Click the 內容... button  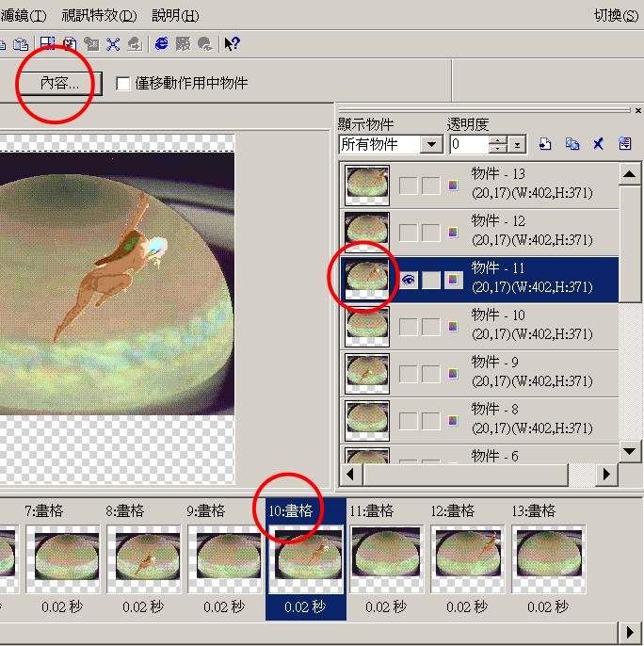59,84
